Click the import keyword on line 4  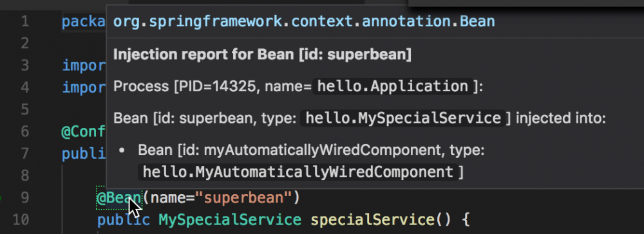84,87
